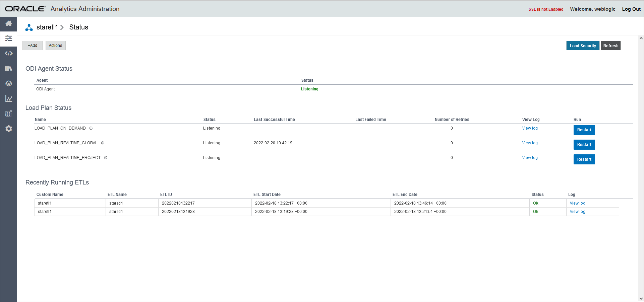The width and height of the screenshot is (644, 302).
Task: View log for LOAD_PLAN_REALTIME_PROJECT
Action: [x=530, y=158]
